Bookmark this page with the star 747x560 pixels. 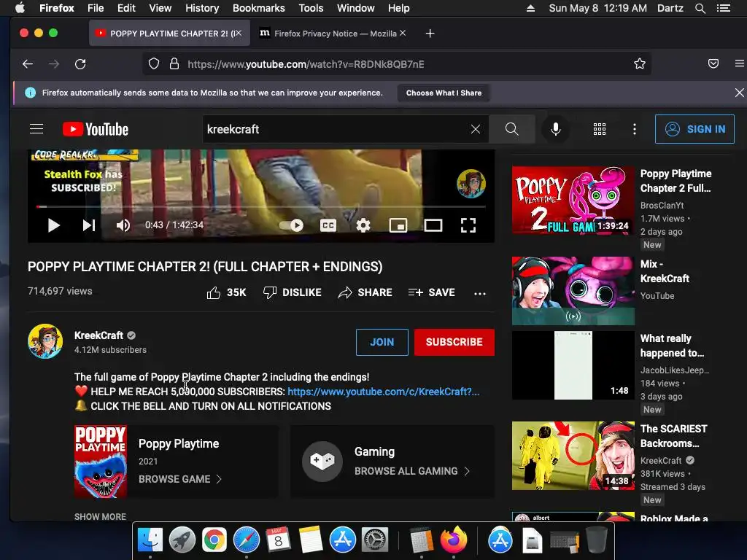639,64
